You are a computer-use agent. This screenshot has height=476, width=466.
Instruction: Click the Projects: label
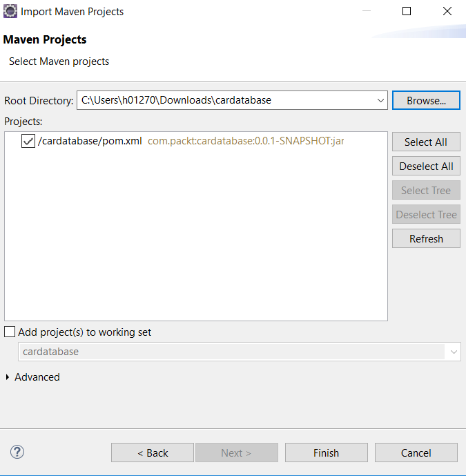click(x=23, y=122)
